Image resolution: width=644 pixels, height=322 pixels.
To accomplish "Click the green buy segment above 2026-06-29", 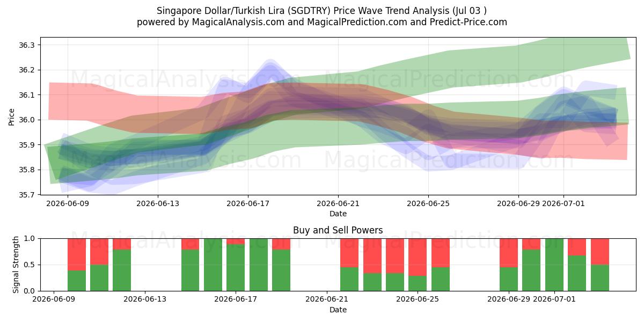I will (x=509, y=279).
